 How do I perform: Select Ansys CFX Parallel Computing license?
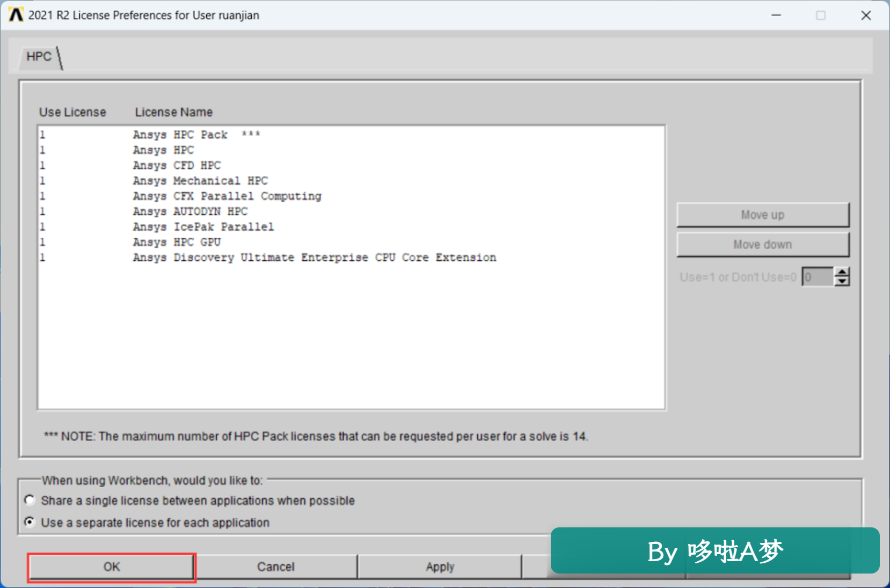(351, 196)
